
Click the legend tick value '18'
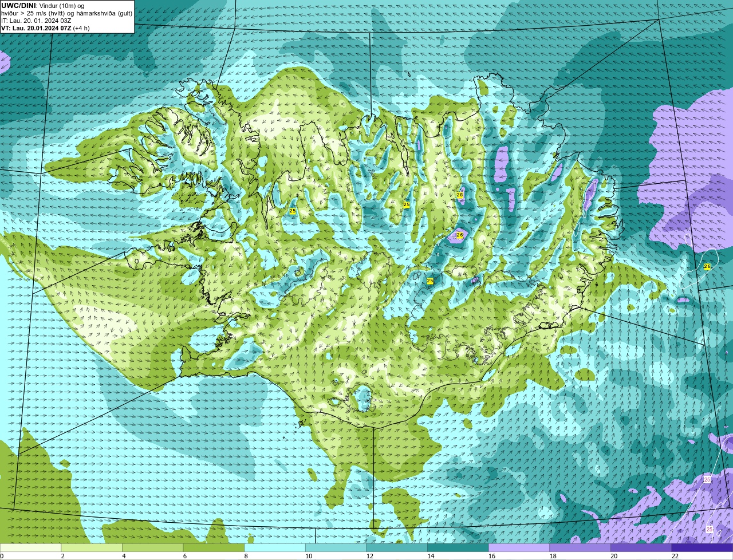[x=553, y=556]
